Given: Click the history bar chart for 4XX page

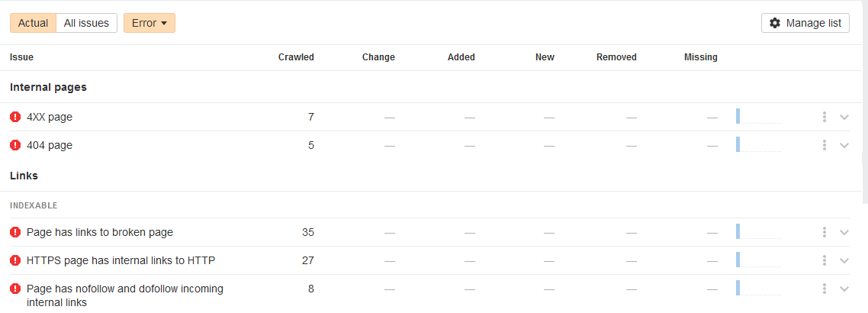Looking at the screenshot, I should point(758,117).
